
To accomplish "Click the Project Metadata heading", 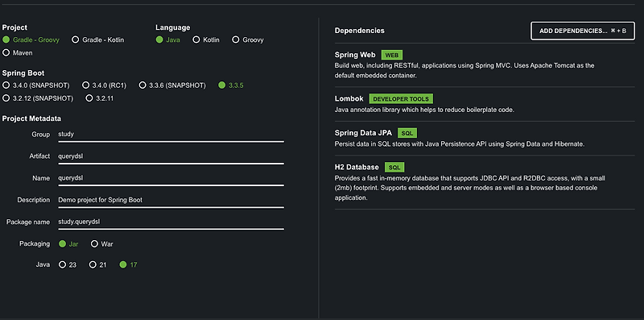I will (x=31, y=118).
